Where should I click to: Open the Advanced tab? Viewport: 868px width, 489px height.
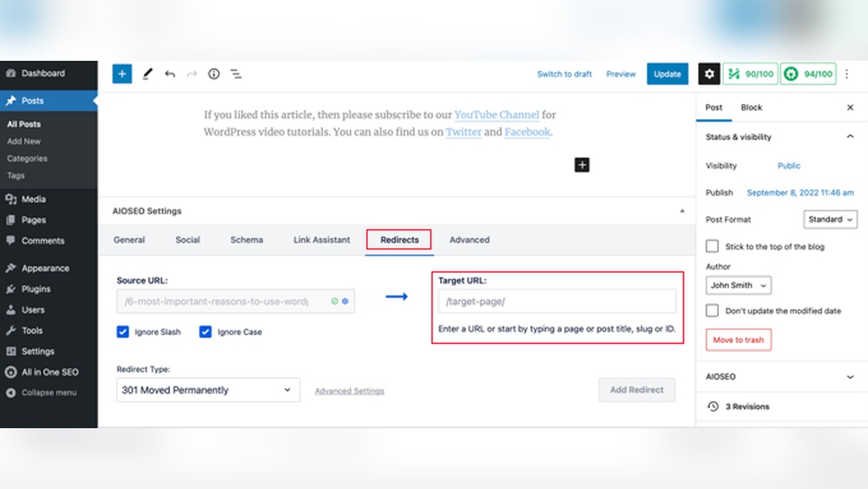pos(470,240)
